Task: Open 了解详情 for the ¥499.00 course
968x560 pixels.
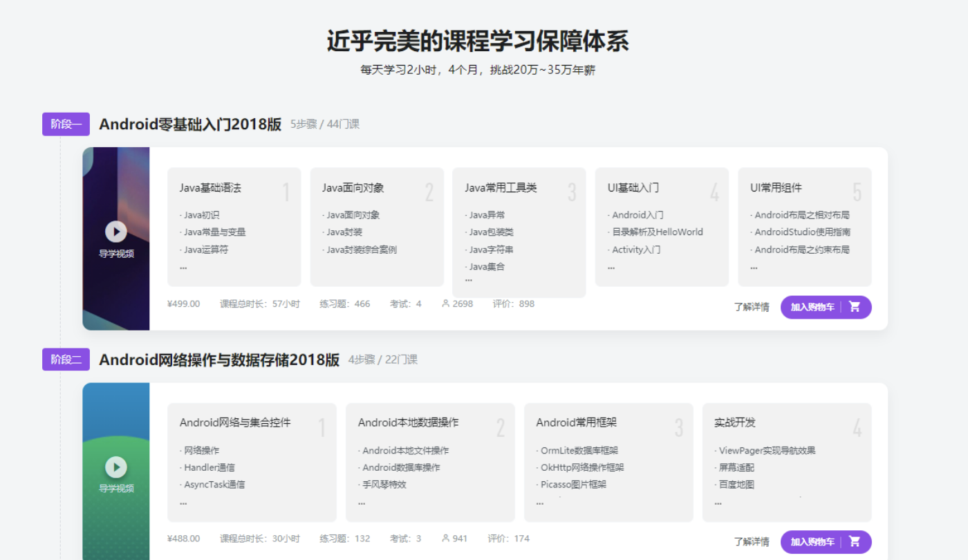Action: click(752, 307)
